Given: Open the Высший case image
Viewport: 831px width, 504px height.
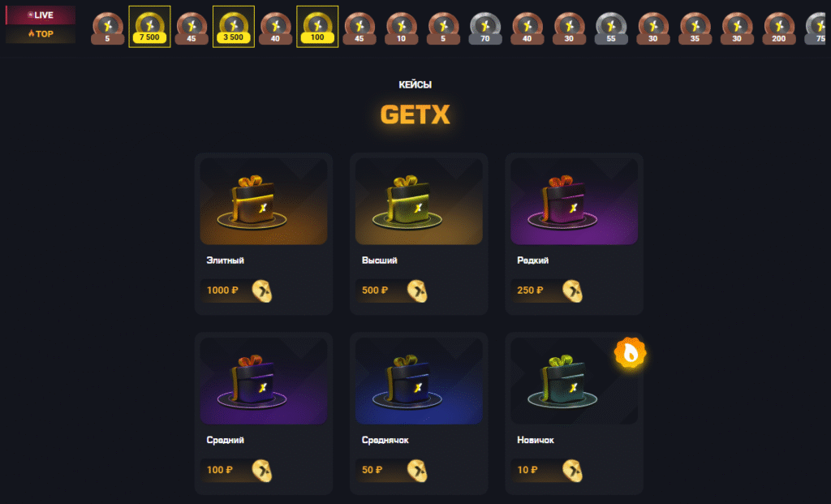Looking at the screenshot, I should click(419, 201).
